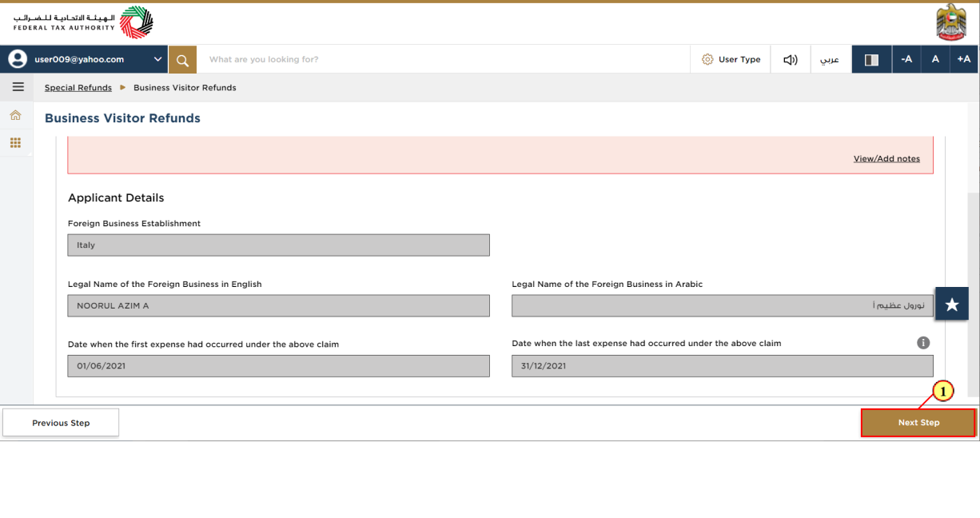Click the Business Visitor Refunds page title

(x=122, y=118)
